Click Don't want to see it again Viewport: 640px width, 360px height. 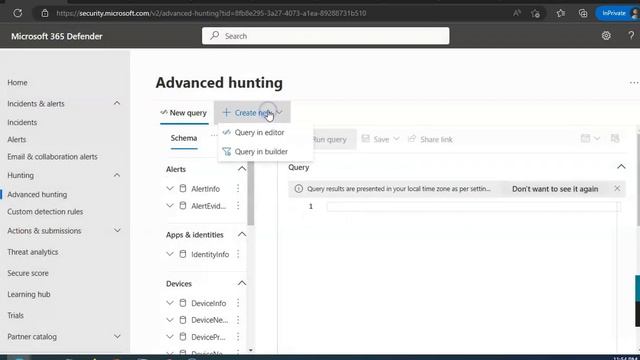(555, 189)
